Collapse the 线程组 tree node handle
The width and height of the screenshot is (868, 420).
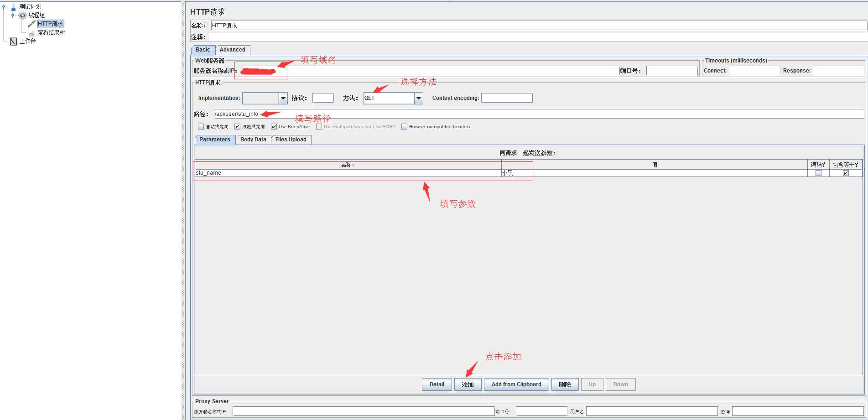[x=13, y=16]
